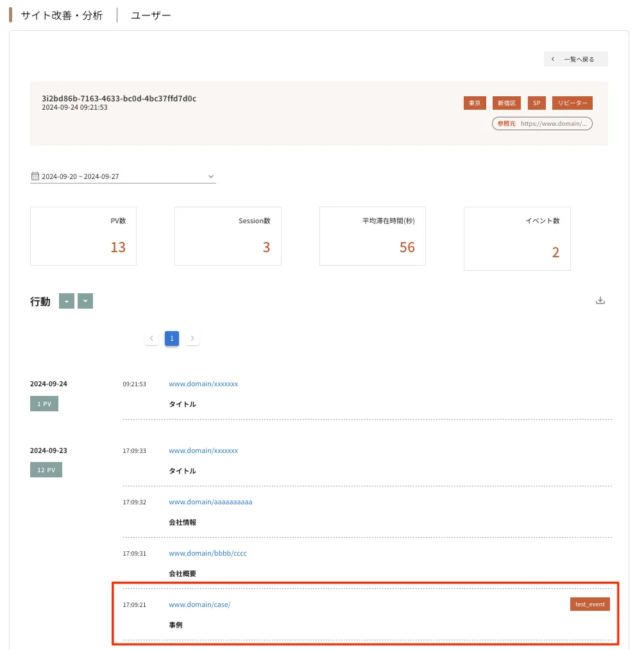This screenshot has width=644, height=650.
Task: Open the www.domain/aaaaaaaaaa link
Action: tap(210, 502)
